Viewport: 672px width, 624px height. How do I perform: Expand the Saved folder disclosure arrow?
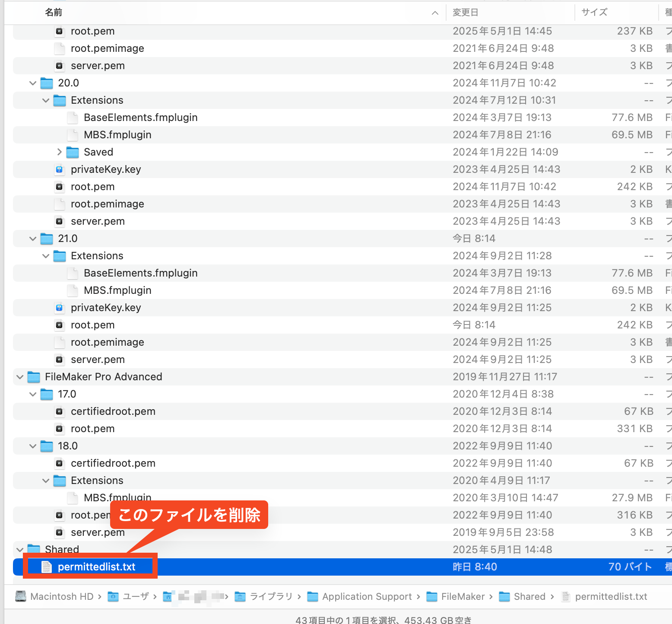click(x=59, y=152)
